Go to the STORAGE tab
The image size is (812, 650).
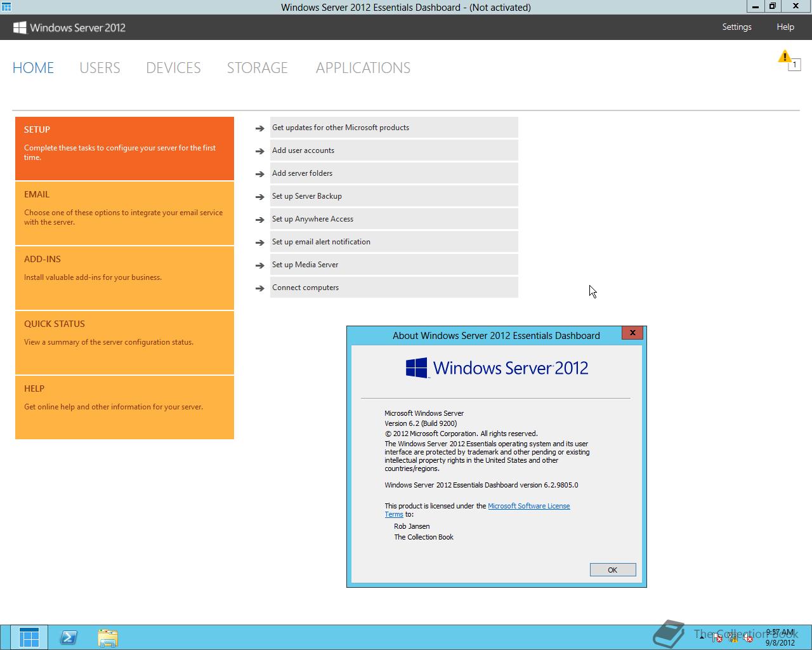tap(258, 68)
